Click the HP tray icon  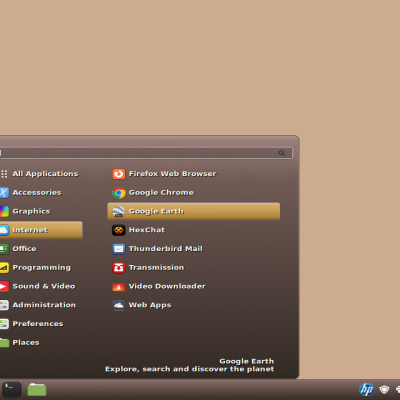click(367, 389)
